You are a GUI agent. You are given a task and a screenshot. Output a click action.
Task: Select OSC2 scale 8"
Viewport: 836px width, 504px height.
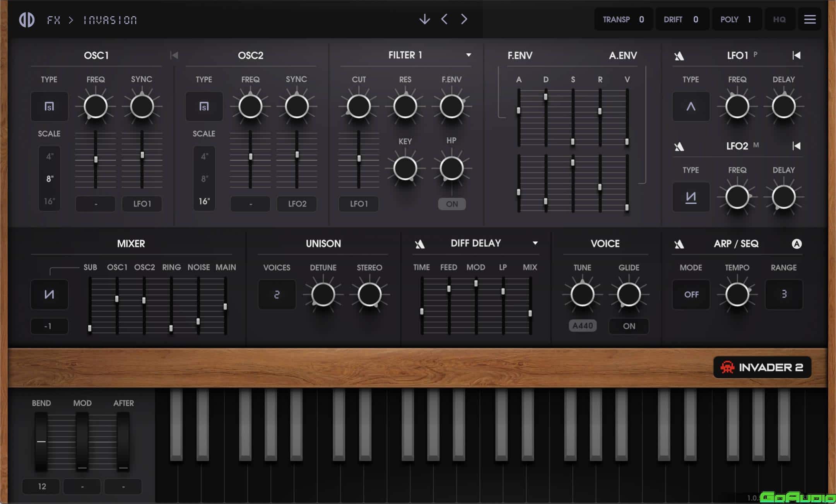pos(204,179)
